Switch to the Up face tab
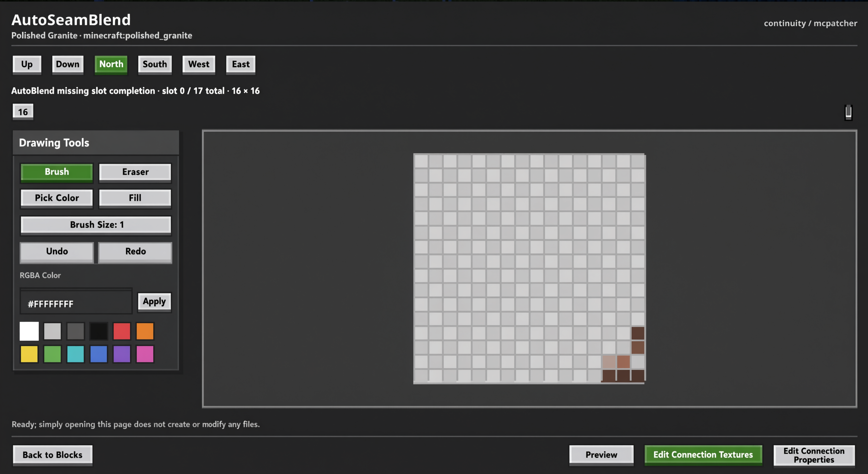The width and height of the screenshot is (868, 474). coord(27,64)
